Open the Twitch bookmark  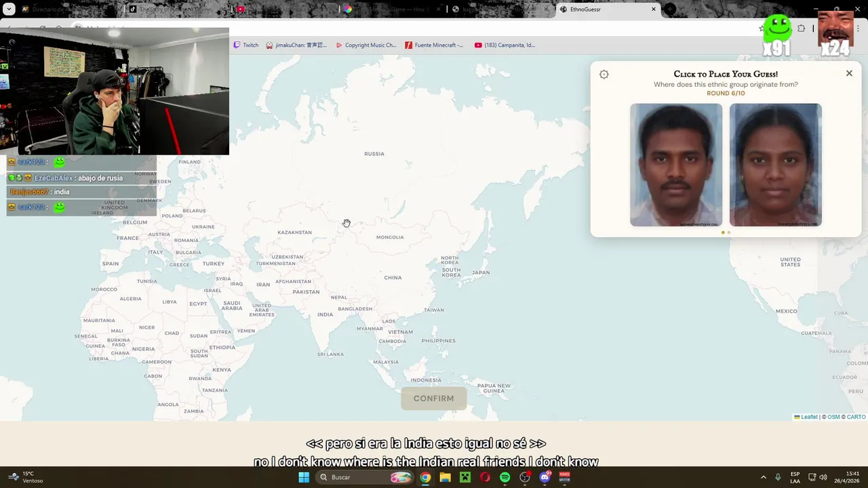pos(246,45)
